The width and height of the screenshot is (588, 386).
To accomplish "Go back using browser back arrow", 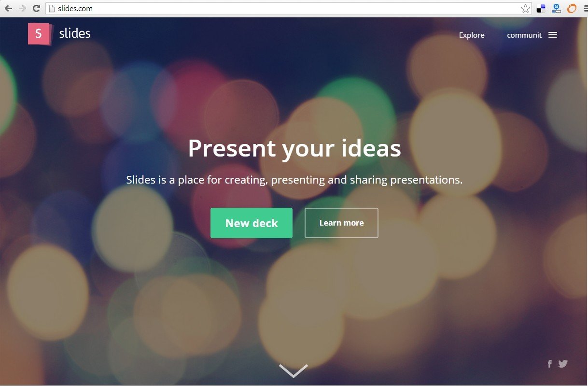I will tap(8, 8).
